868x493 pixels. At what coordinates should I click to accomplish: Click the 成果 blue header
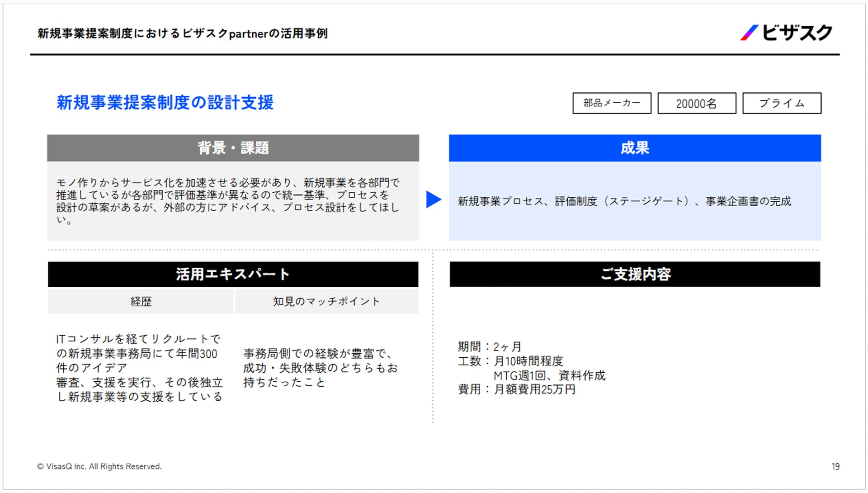click(635, 148)
